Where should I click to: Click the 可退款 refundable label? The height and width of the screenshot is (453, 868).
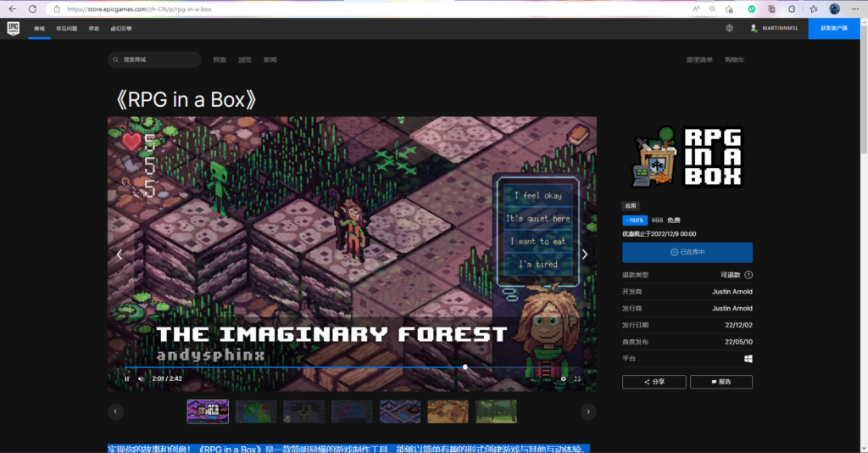pyautogui.click(x=730, y=275)
